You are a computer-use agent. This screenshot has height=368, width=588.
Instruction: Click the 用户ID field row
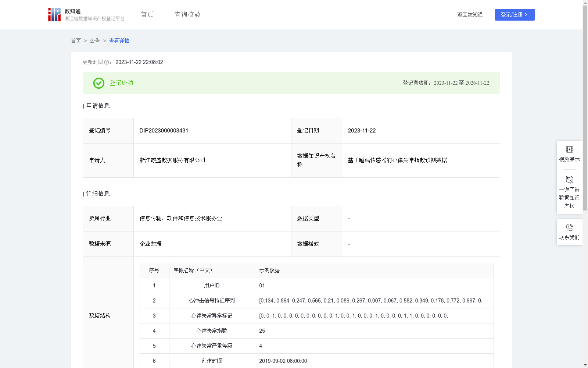316,286
